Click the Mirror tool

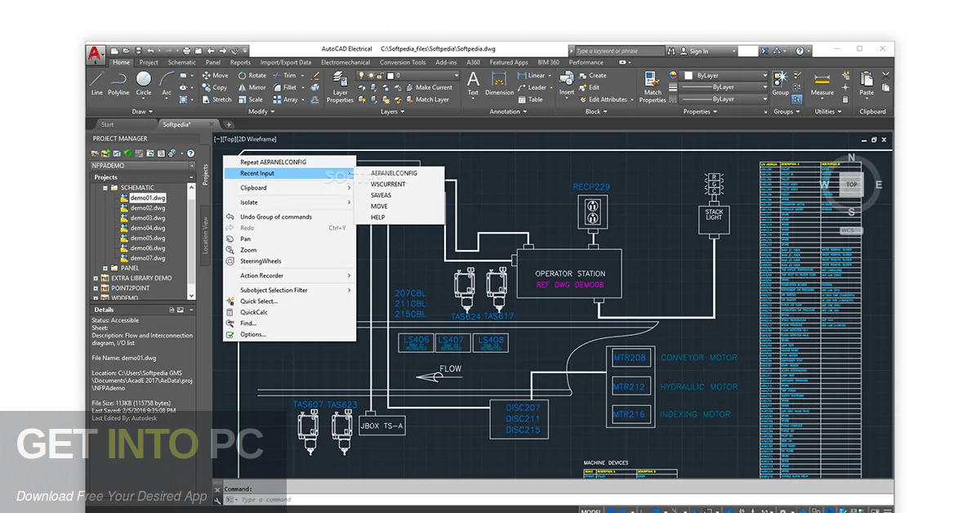pyautogui.click(x=252, y=87)
